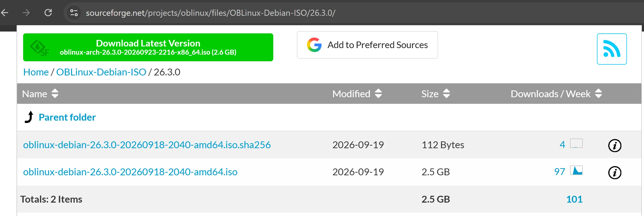Open the RSS feed icon
Screen dimensions: 644x216
tap(612, 49)
